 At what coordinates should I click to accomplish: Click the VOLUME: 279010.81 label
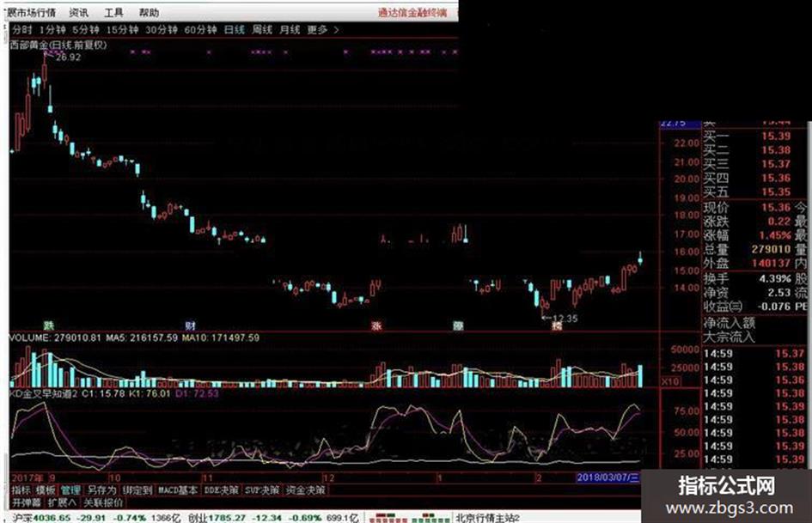coord(55,338)
